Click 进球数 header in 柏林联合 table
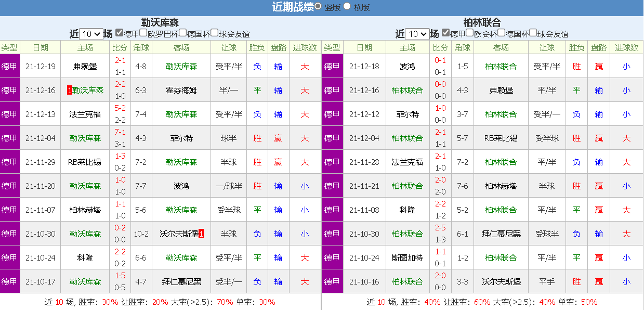Image resolution: width=644 pixels, height=310 pixels. 626,47
